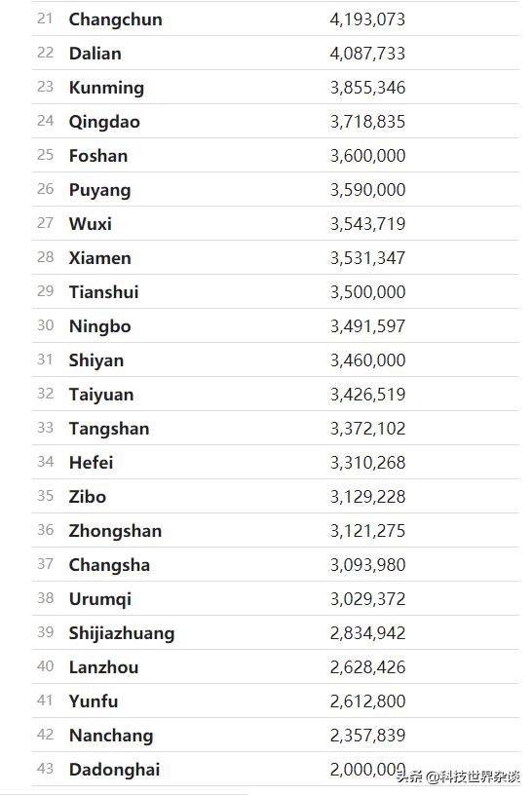Open the Taiyuan entry
The image size is (532, 795).
tap(101, 395)
